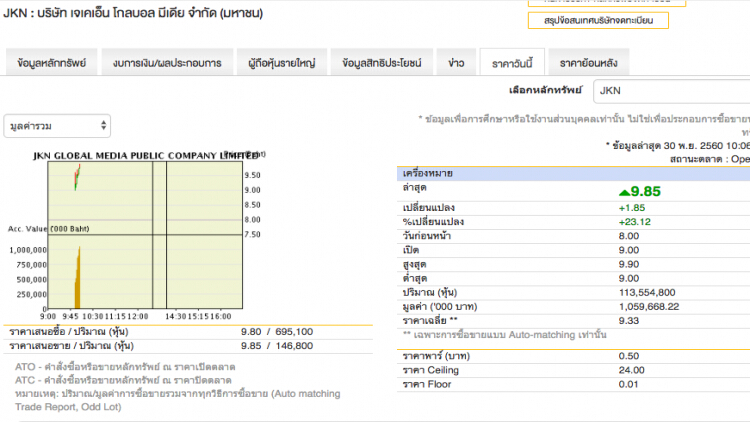The width and height of the screenshot is (750, 422).
Task: Select the +23.12 percent change value
Action: 635,222
